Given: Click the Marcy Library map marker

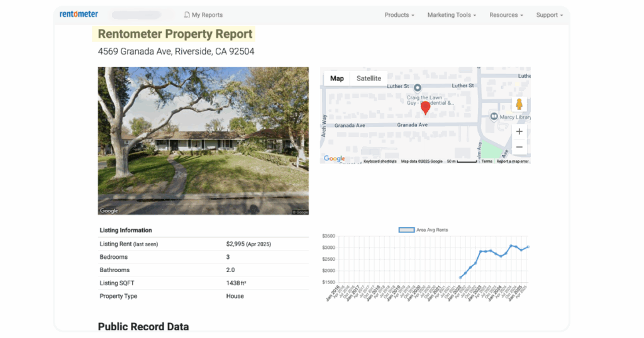Looking at the screenshot, I should [494, 117].
